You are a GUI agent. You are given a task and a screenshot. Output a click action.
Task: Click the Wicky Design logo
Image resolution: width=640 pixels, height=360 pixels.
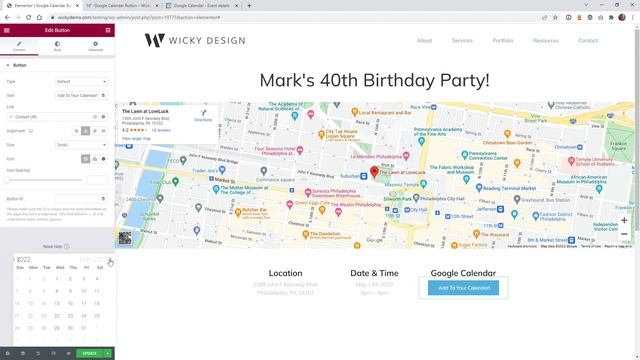coord(195,40)
